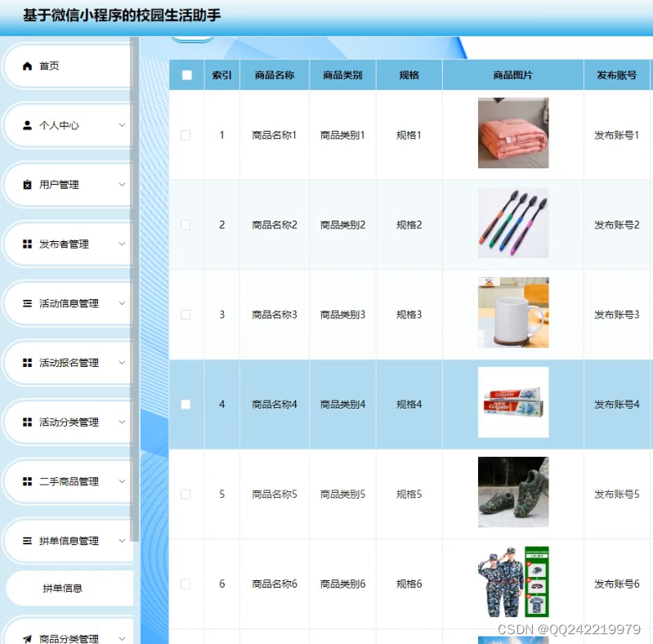The width and height of the screenshot is (653, 644).
Task: Click the sidebar vertical scrollbar
Action: point(134,289)
